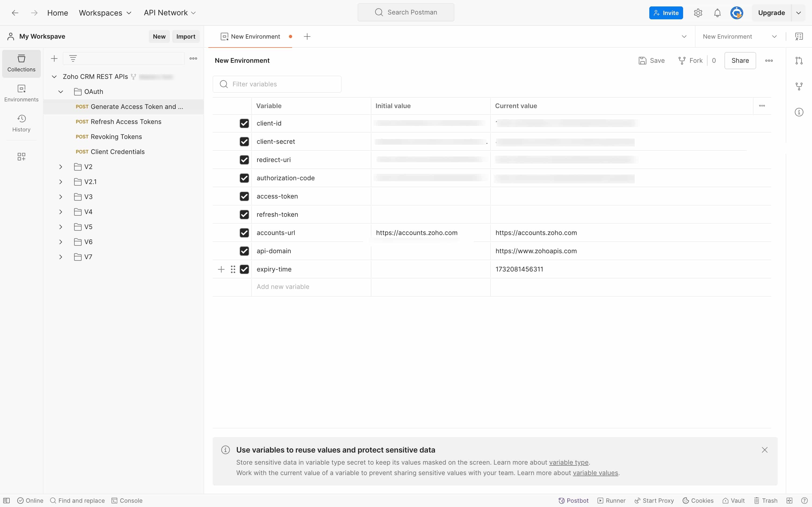Collapse the OAuth folder

61,91
